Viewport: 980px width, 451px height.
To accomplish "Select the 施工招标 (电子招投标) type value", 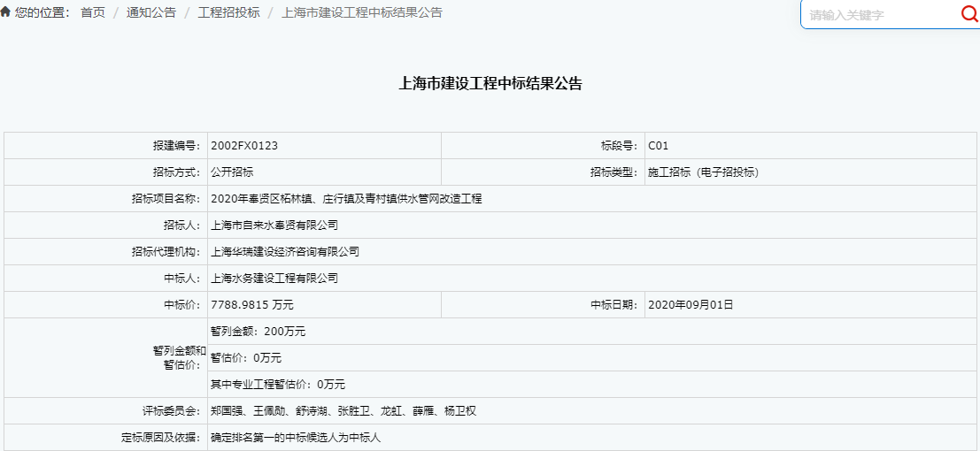I will coord(703,172).
